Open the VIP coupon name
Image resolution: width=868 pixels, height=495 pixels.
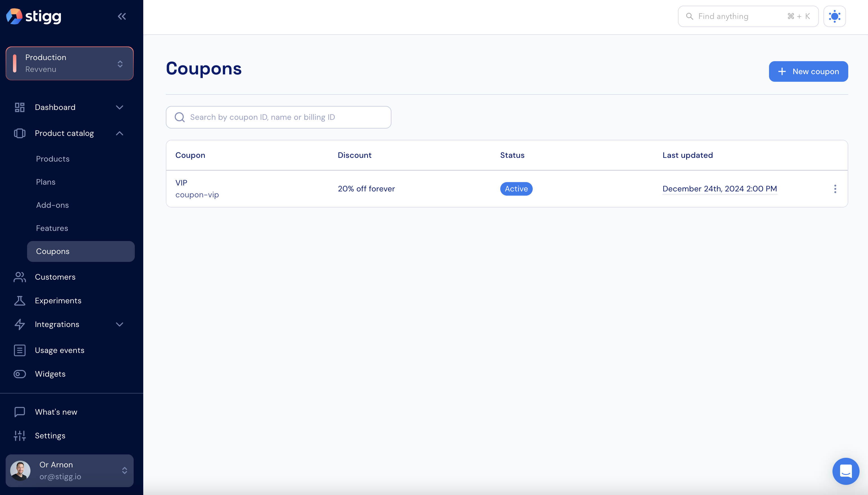pos(181,183)
